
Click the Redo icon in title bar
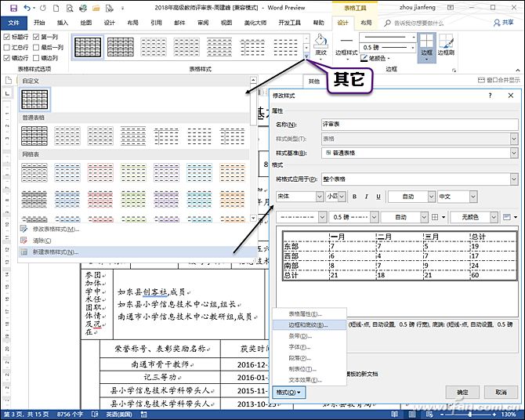pos(43,8)
